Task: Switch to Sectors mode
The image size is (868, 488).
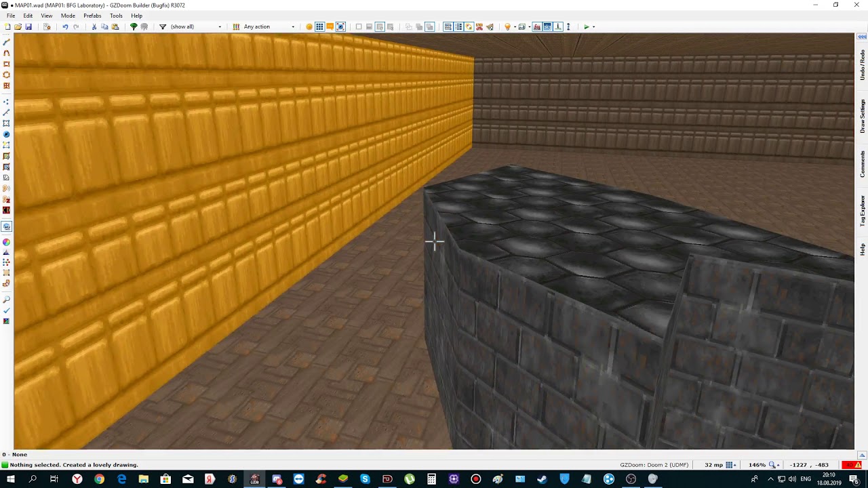Action: (x=7, y=123)
